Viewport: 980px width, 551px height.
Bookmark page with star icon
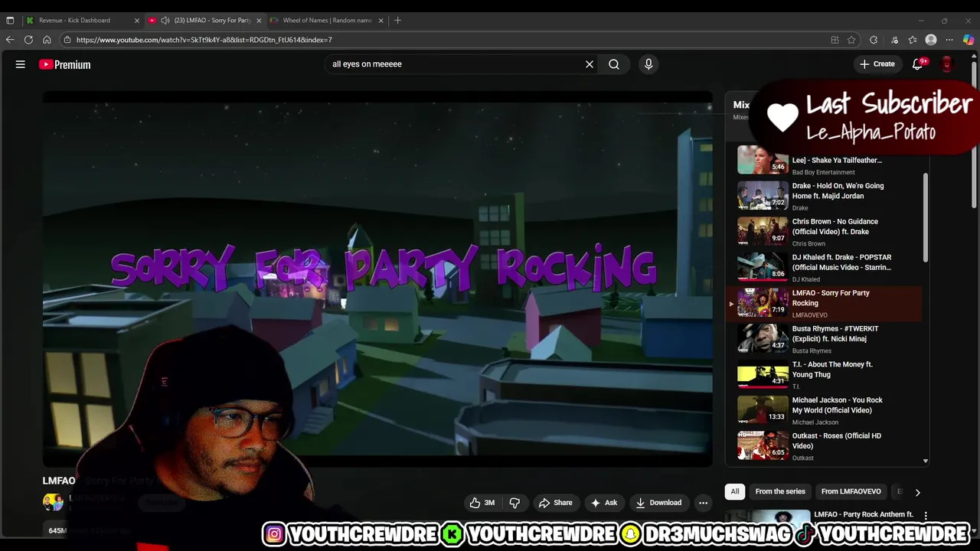tap(851, 40)
